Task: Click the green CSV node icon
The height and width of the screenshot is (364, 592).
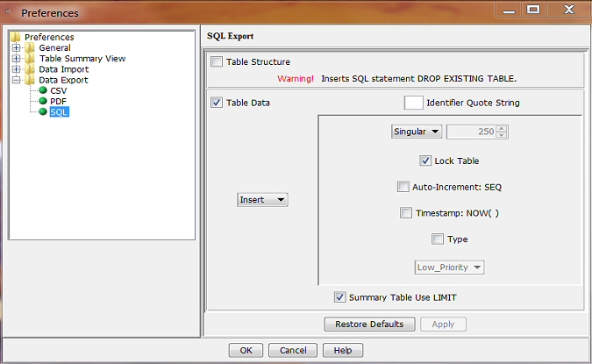Action: click(x=43, y=90)
